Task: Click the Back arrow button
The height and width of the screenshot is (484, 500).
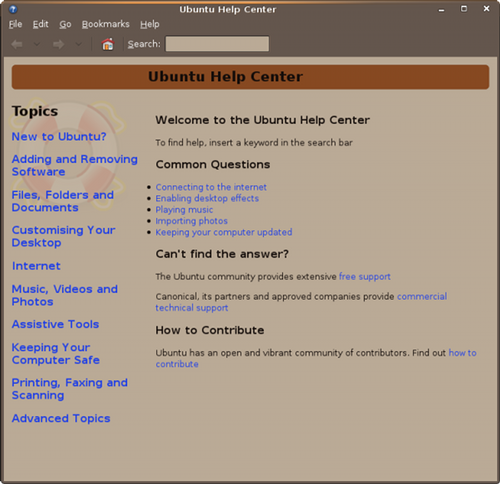Action: point(17,44)
